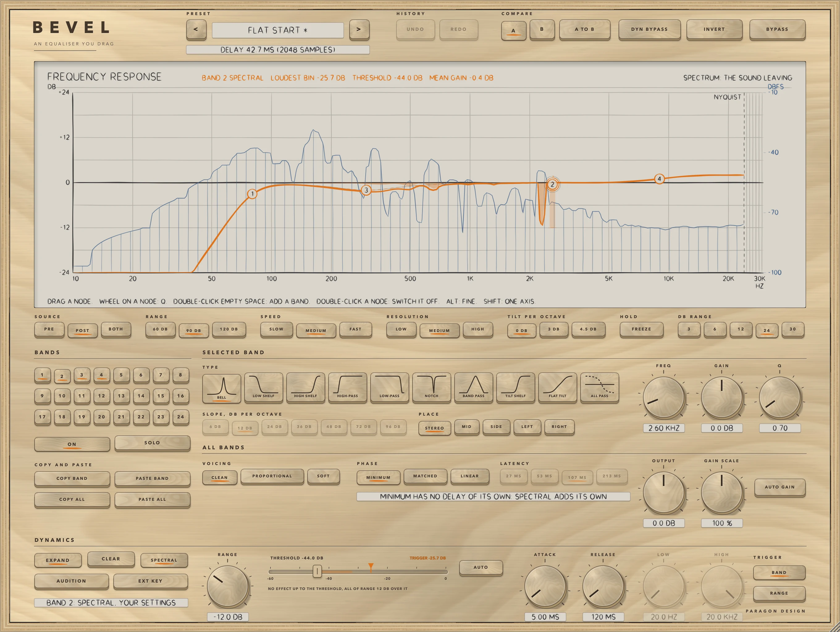Screen dimensions: 840x632
Task: Select the Flat Tilt filter type
Action: coord(557,387)
